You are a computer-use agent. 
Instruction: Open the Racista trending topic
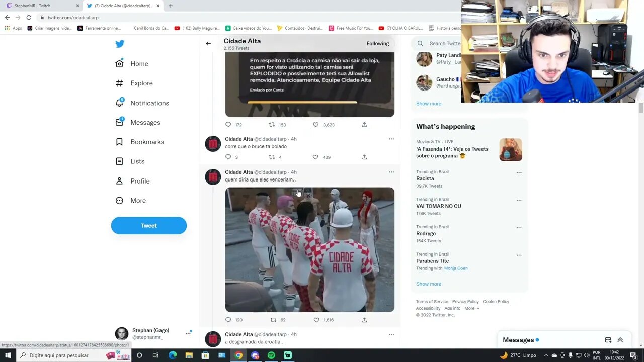click(425, 178)
